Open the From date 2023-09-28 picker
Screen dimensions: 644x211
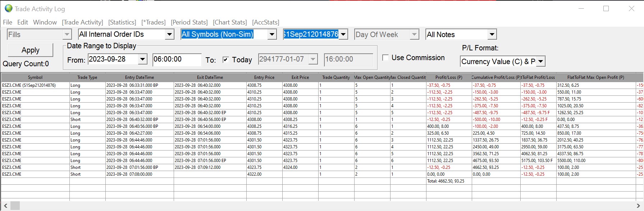point(143,59)
